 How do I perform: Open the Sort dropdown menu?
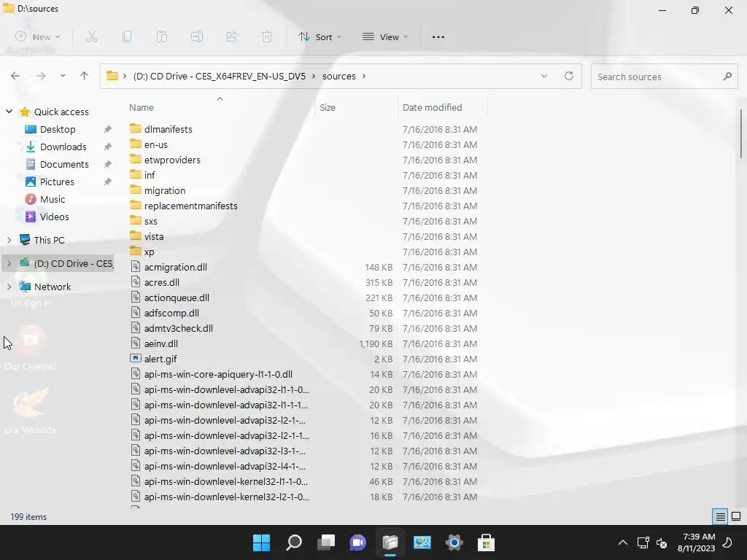pyautogui.click(x=320, y=36)
